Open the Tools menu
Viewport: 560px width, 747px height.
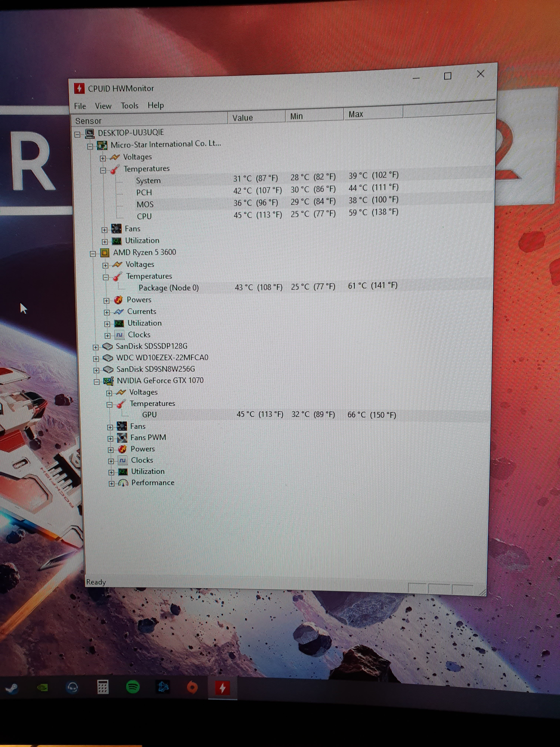coord(130,106)
